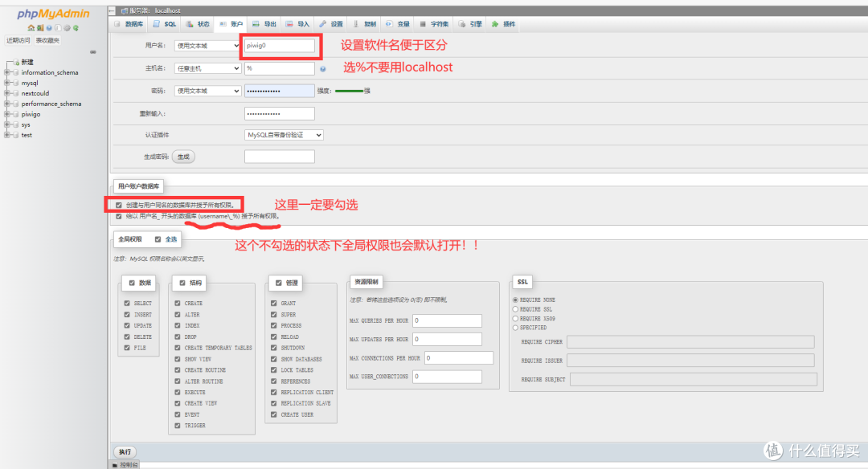Open the 插件 plugins tab
This screenshot has height=469, width=868.
point(504,24)
